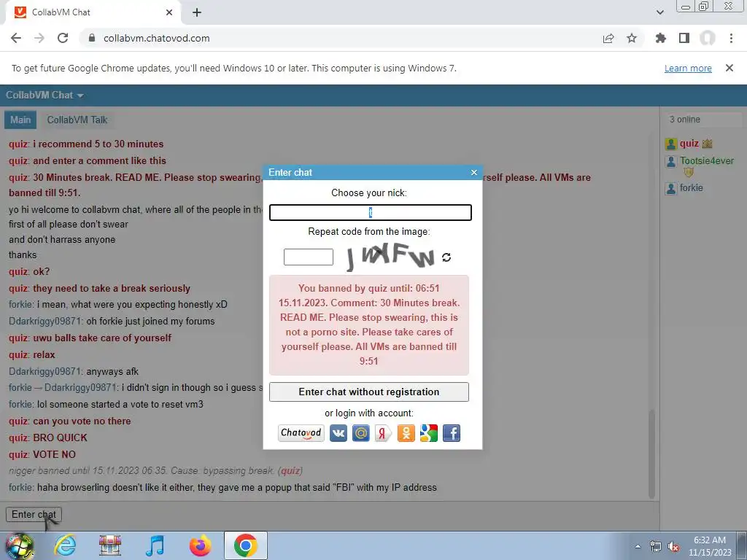Click the third taskbar pinned app icon
Viewport: 747px width, 560px height.
[x=110, y=545]
